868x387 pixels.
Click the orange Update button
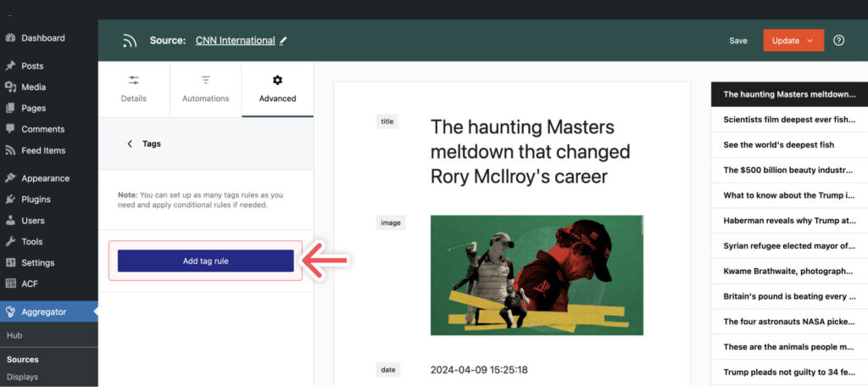click(793, 41)
